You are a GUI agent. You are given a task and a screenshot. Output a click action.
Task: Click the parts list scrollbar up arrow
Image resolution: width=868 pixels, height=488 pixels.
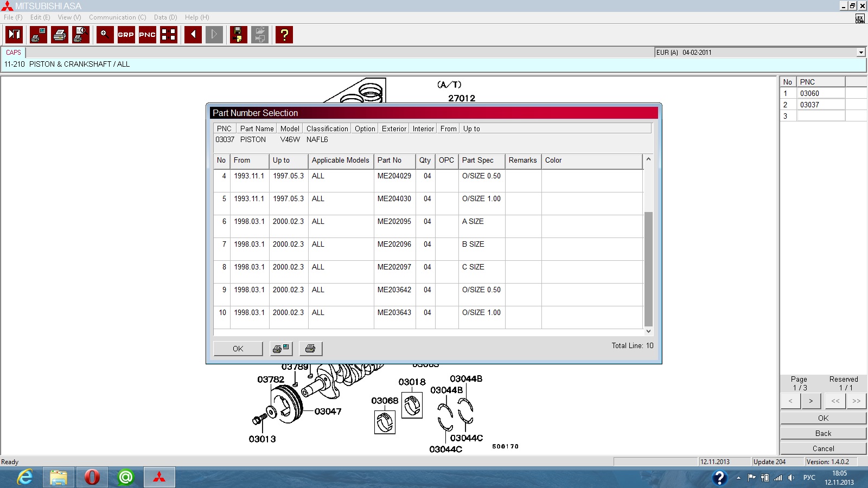(x=648, y=159)
